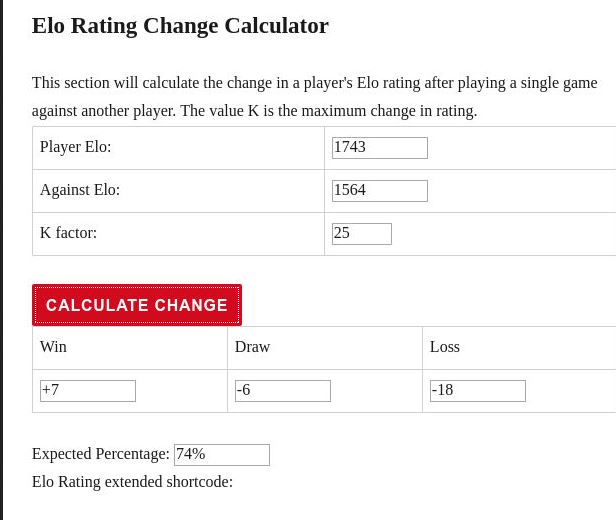This screenshot has width=616, height=520.
Task: Click the "Expected Percentage:" label
Action: point(100,454)
